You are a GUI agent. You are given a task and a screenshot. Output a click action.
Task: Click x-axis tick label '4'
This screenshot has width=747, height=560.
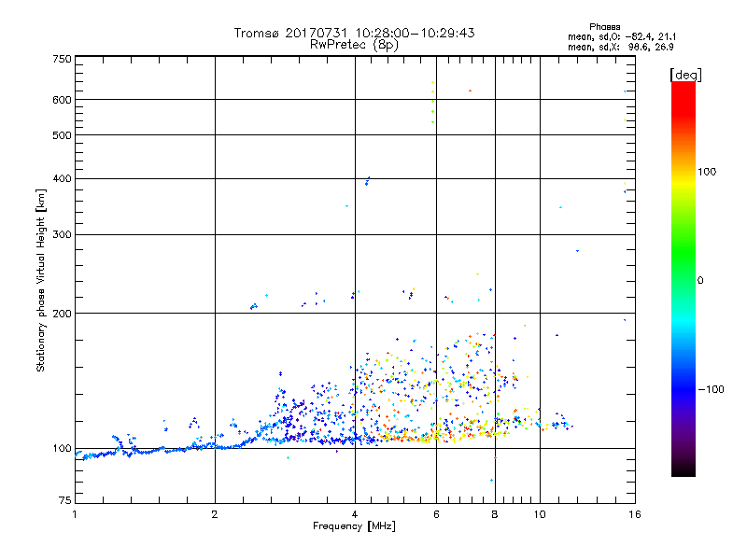[355, 514]
